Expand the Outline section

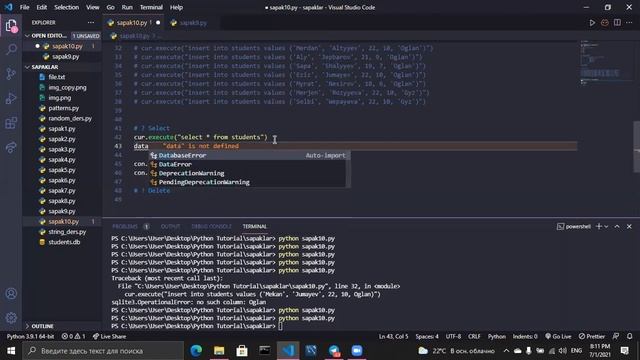pos(42,326)
